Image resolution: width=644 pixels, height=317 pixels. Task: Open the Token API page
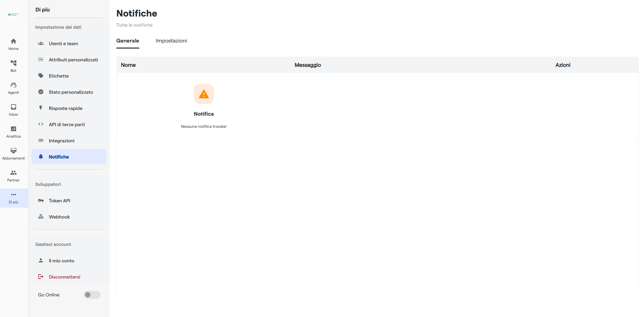coord(59,200)
